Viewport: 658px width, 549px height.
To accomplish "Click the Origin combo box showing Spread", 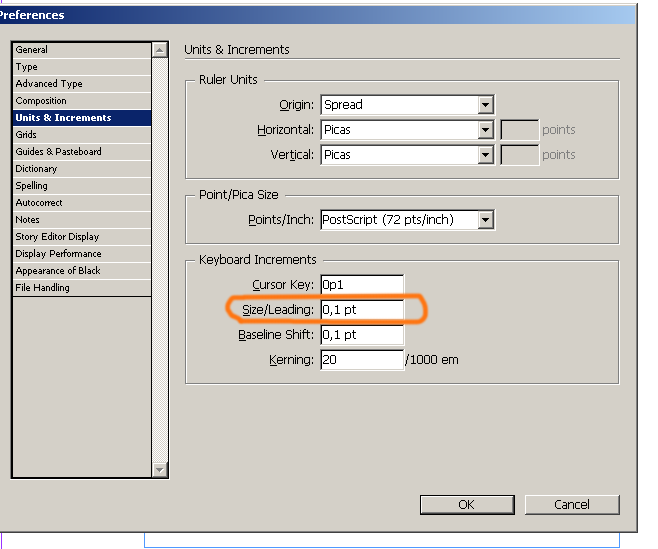I will point(407,105).
